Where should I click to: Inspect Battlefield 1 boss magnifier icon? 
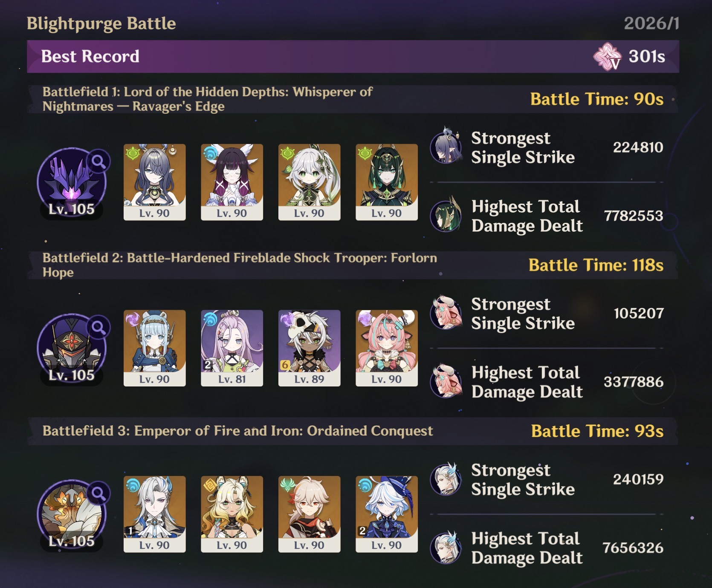tap(98, 161)
